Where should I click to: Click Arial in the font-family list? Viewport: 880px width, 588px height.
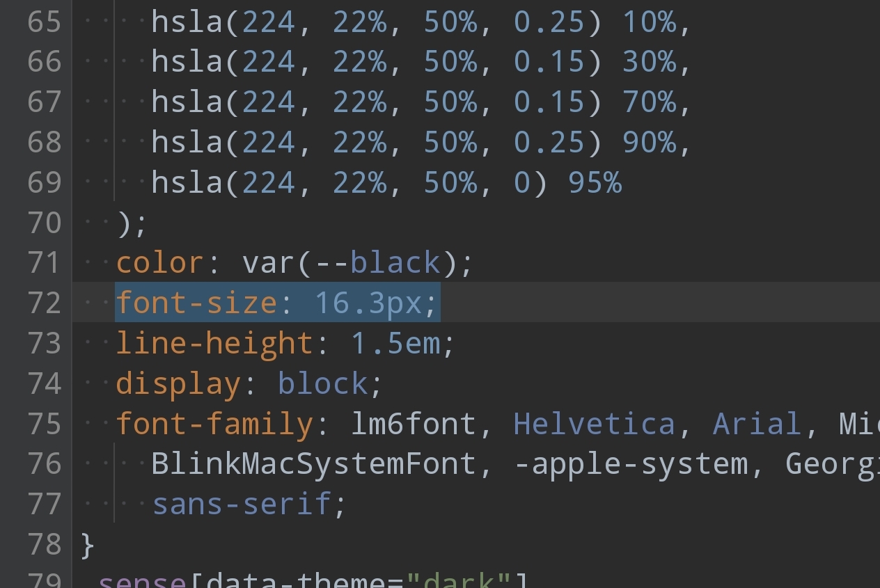(757, 424)
